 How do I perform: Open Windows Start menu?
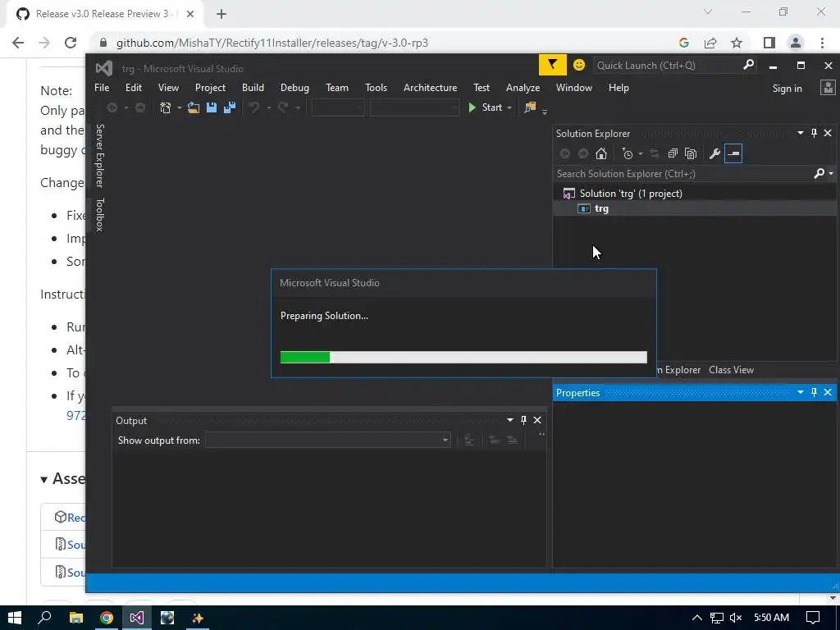pyautogui.click(x=15, y=618)
